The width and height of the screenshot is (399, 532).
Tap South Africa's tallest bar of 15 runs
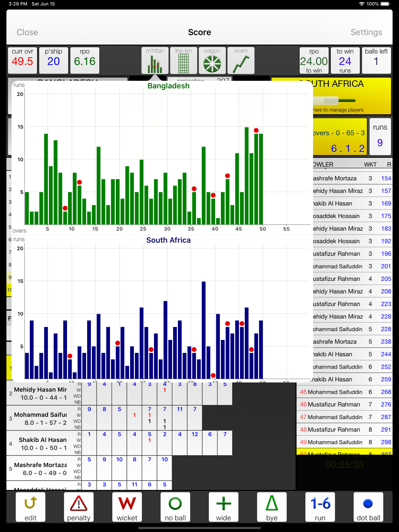[204, 330]
